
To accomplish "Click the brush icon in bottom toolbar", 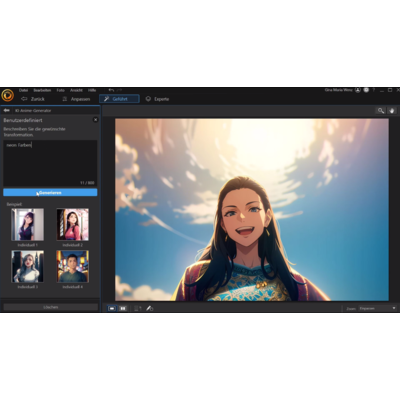I will click(x=149, y=308).
